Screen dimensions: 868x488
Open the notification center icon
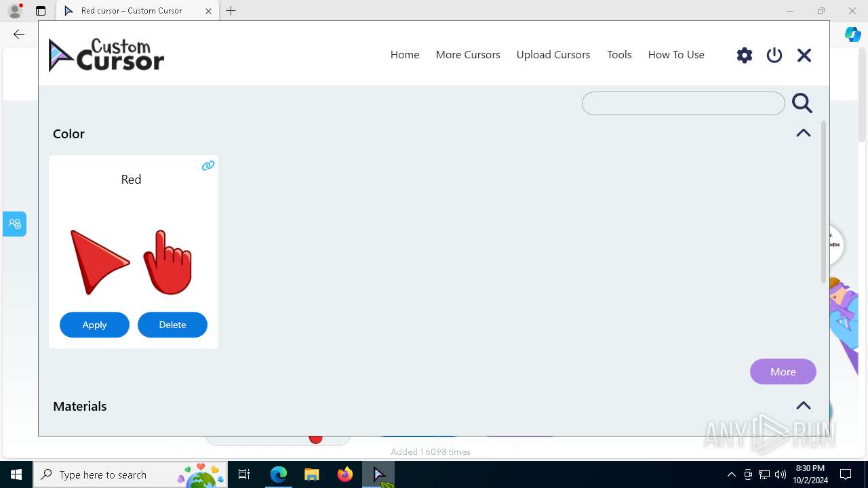[x=846, y=474]
